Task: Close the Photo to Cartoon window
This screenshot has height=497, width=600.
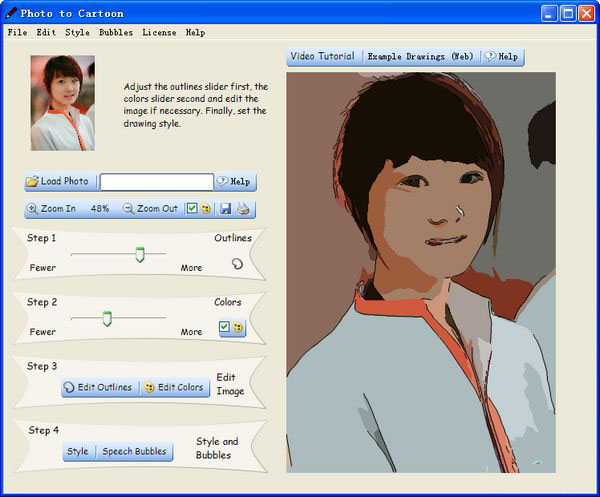Action: (587, 14)
